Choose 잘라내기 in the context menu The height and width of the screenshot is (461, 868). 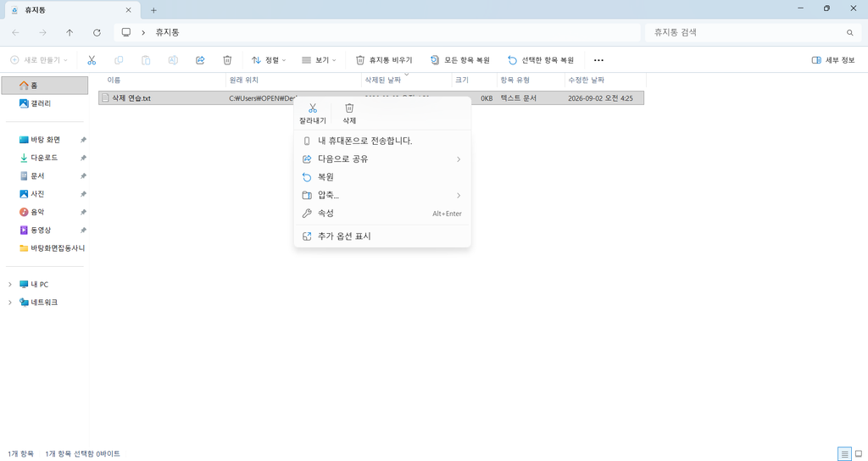(313, 114)
